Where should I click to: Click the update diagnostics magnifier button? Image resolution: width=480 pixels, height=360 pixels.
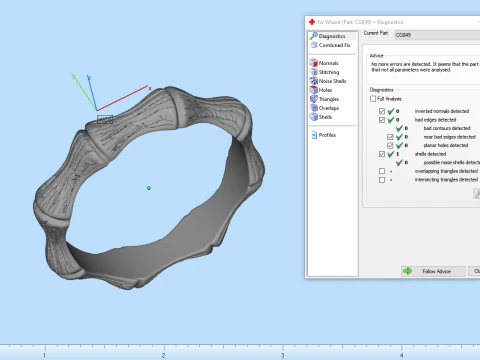click(x=477, y=194)
